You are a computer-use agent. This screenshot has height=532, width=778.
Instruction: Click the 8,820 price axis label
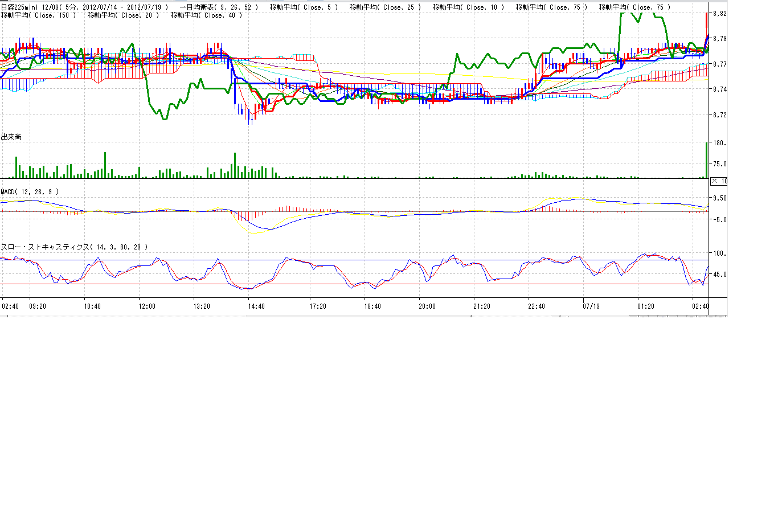point(719,14)
